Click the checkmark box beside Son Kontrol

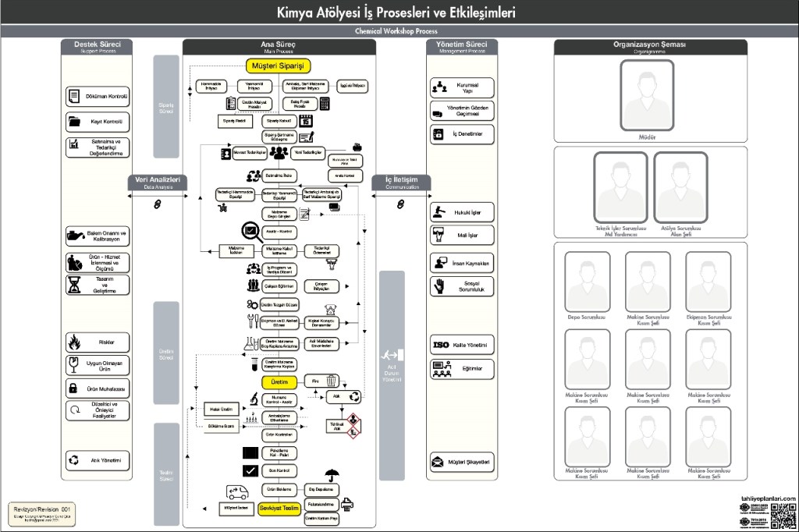(250, 470)
